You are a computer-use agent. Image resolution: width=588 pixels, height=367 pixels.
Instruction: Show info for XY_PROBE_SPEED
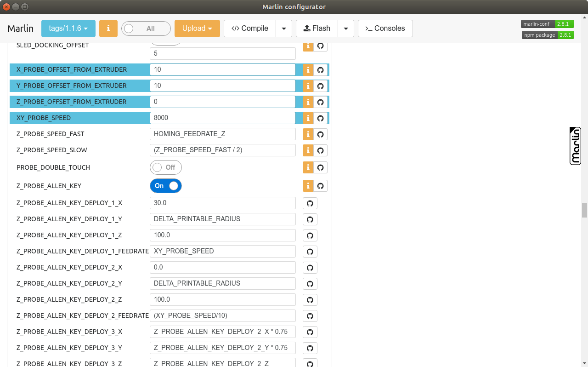tap(308, 118)
